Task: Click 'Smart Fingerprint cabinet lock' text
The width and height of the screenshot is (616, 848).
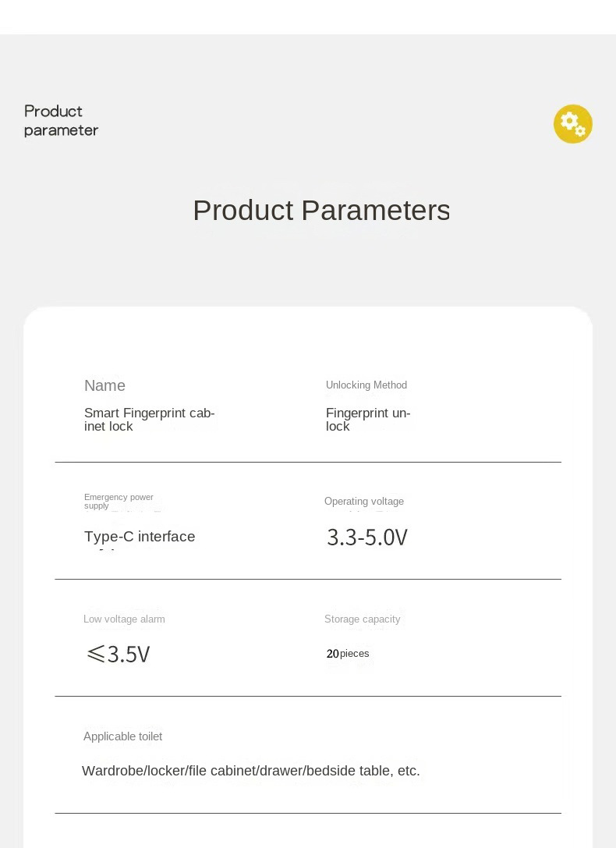Action: pyautogui.click(x=149, y=420)
